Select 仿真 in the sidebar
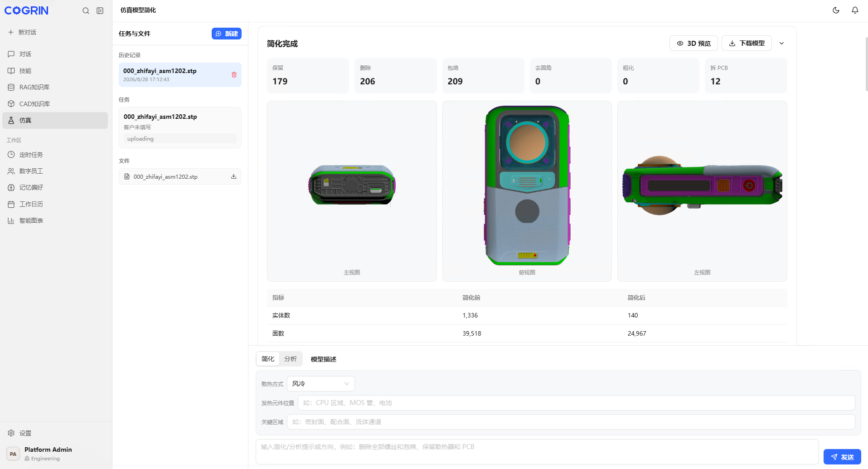The image size is (868, 469). coord(55,120)
